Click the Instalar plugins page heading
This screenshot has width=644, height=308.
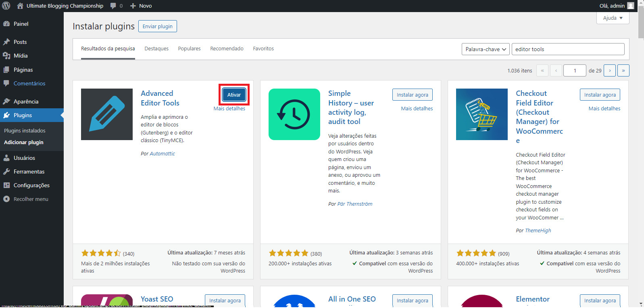tap(104, 26)
